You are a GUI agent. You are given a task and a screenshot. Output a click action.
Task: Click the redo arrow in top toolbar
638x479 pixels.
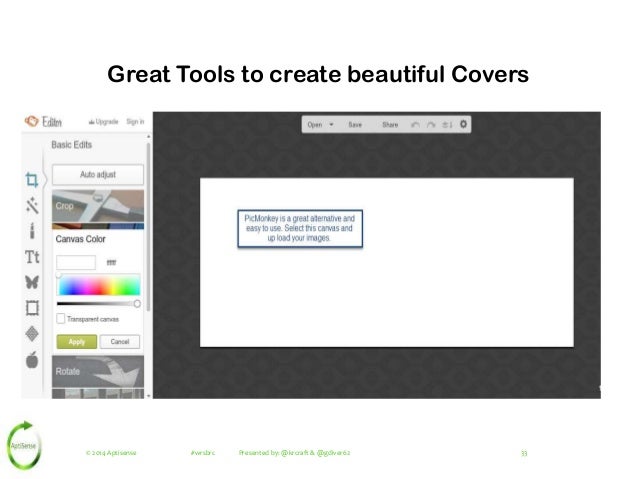tap(431, 125)
